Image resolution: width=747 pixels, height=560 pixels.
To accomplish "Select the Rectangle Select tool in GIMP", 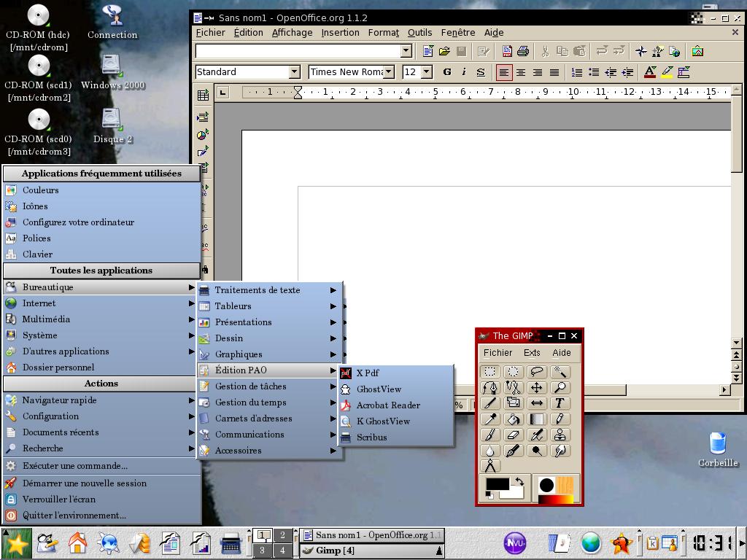I will point(489,371).
